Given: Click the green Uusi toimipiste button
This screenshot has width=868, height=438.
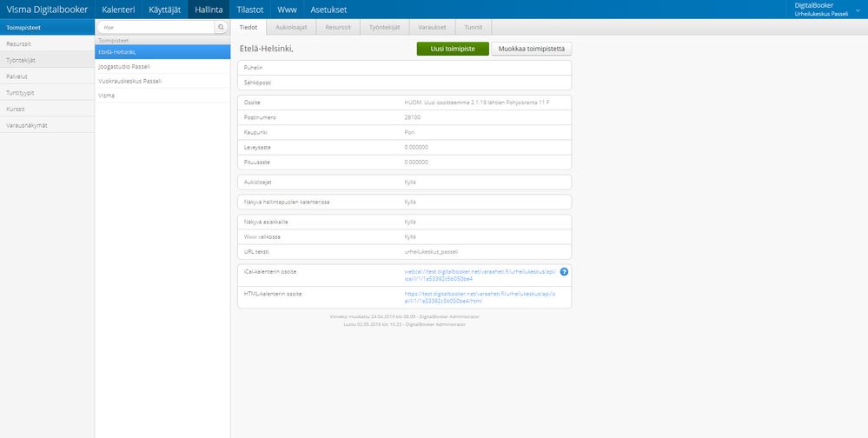Looking at the screenshot, I should (453, 49).
